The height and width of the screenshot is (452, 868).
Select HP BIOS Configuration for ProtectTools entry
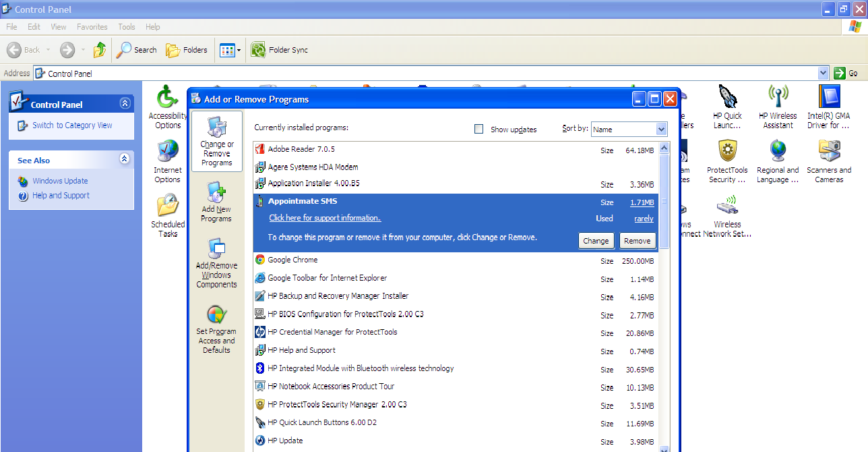[456, 314]
